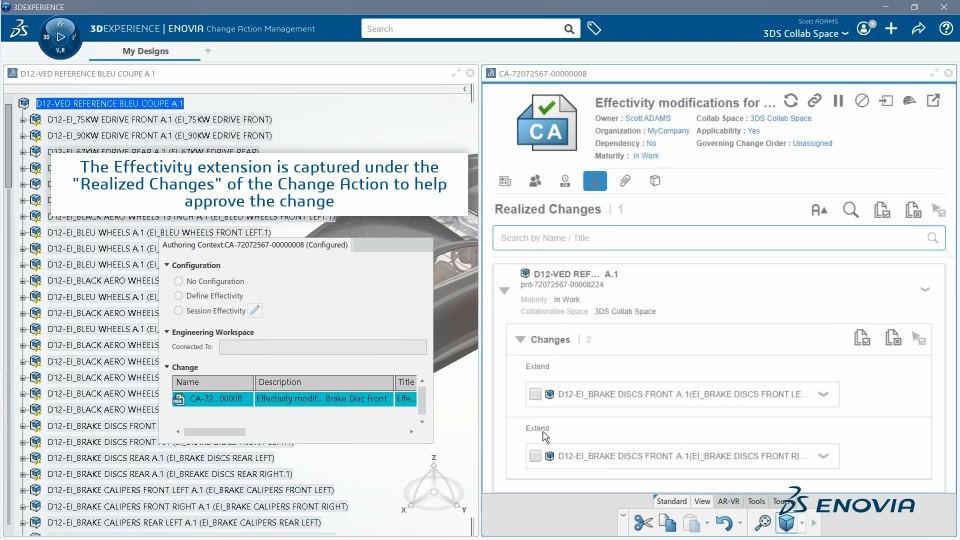Viewport: 960px width, 540px height.
Task: Put the Change Action on hold with pause icon
Action: pos(838,100)
